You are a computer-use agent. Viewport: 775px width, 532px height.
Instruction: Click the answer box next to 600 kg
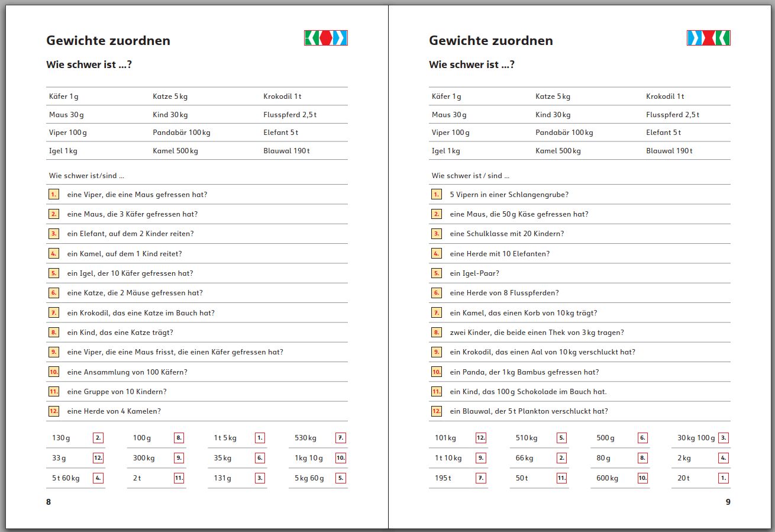(x=642, y=478)
